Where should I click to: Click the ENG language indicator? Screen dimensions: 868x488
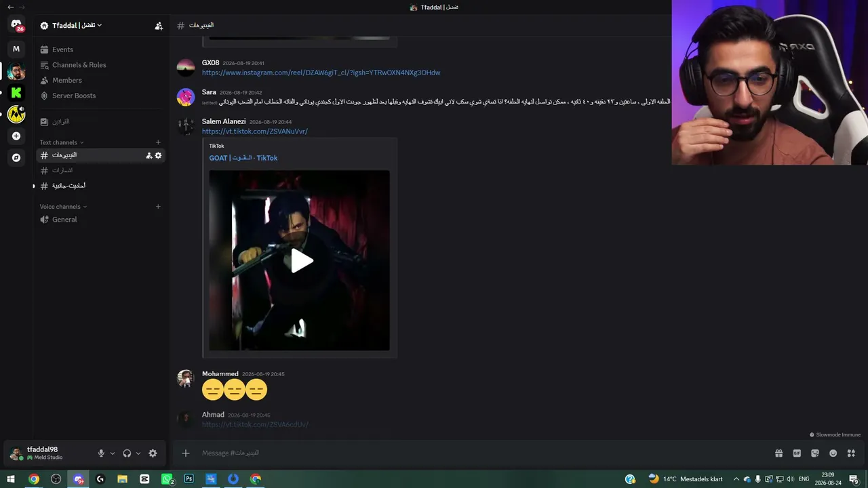coord(804,479)
